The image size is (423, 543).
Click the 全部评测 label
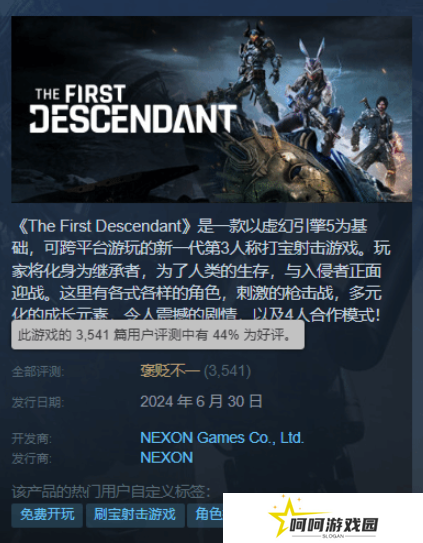tap(38, 372)
